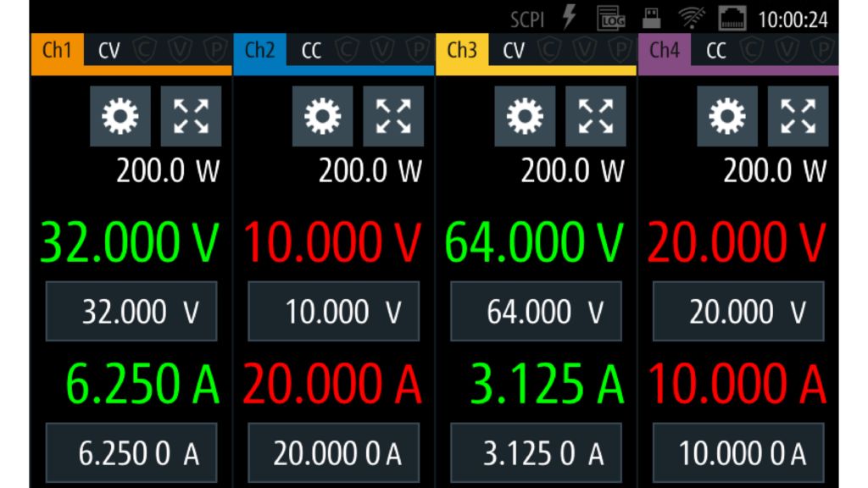
Task: Expand Ch3 display with arrows icon
Action: 596,116
